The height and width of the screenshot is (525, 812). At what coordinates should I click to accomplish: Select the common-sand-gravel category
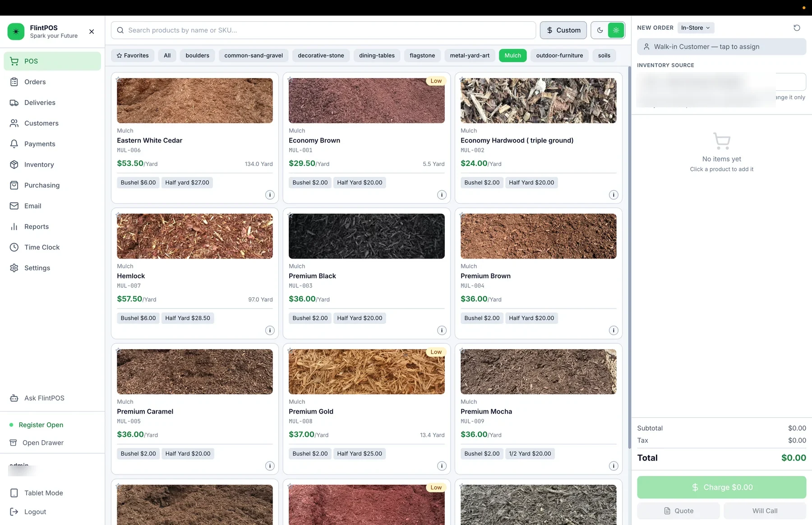[254, 55]
